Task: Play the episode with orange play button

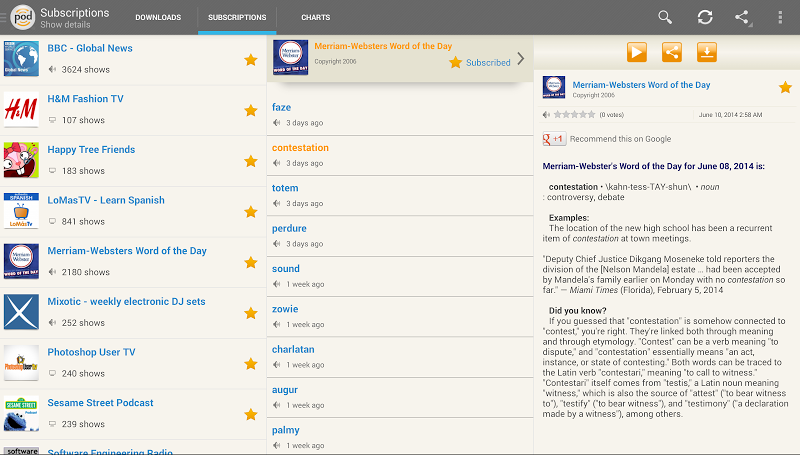Action: 637,53
